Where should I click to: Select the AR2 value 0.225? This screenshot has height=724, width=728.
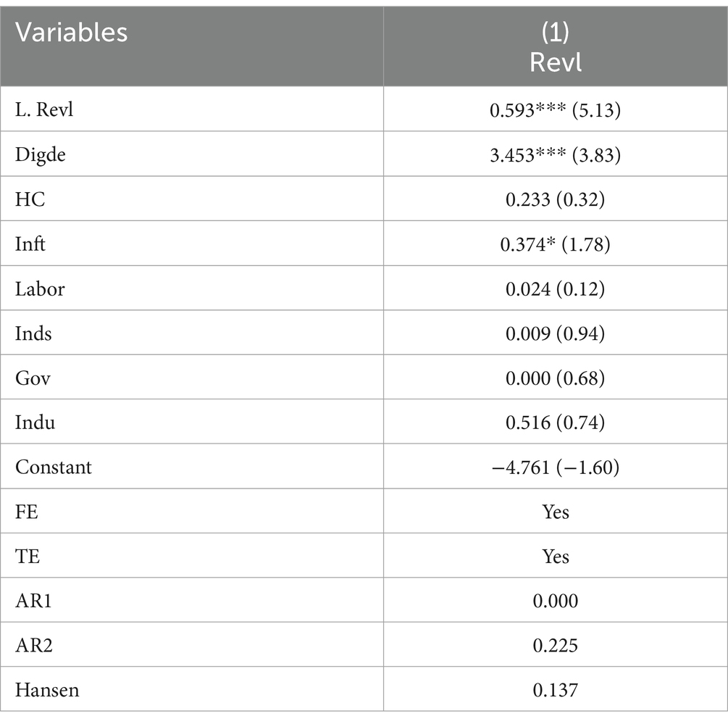pyautogui.click(x=556, y=645)
